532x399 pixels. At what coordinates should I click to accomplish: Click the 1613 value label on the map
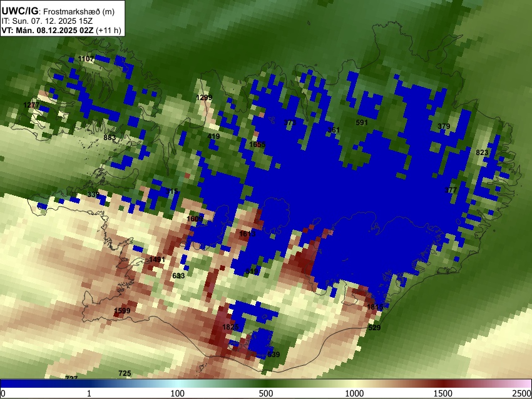tap(247, 234)
